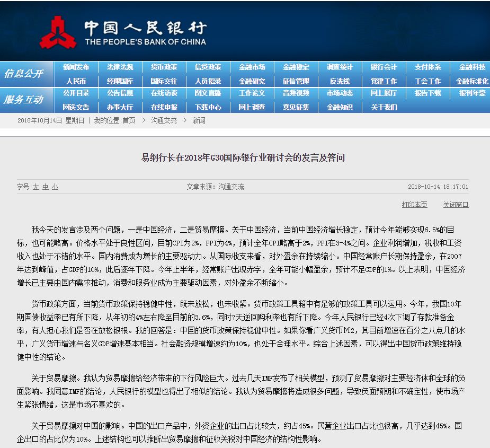Screen dimensions: 490x448
Task: Visit the 金融标准化 page
Action: click(x=472, y=81)
